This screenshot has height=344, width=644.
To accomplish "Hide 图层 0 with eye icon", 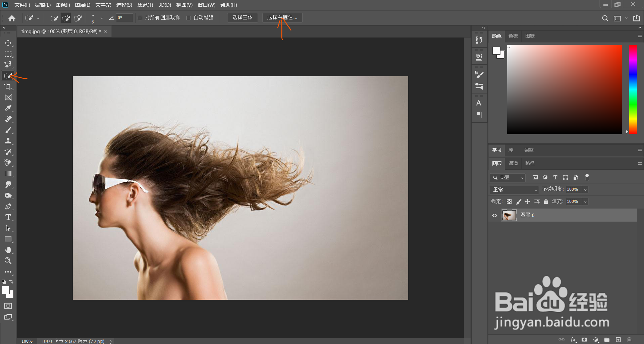I will 494,215.
